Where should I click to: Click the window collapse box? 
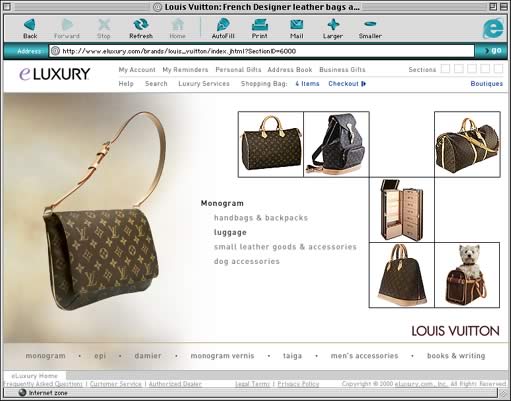point(504,6)
